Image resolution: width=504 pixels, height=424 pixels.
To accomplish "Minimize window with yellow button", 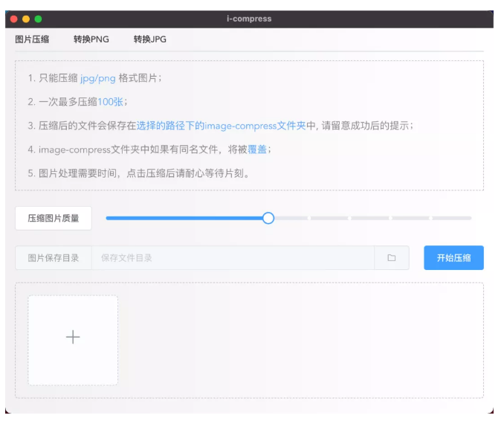I will click(x=26, y=19).
